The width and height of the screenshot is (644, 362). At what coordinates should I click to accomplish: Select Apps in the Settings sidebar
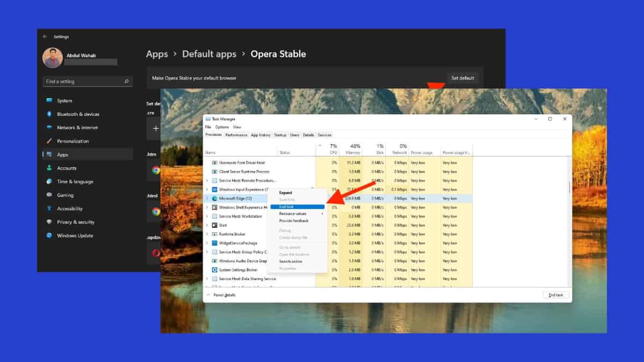(87, 154)
